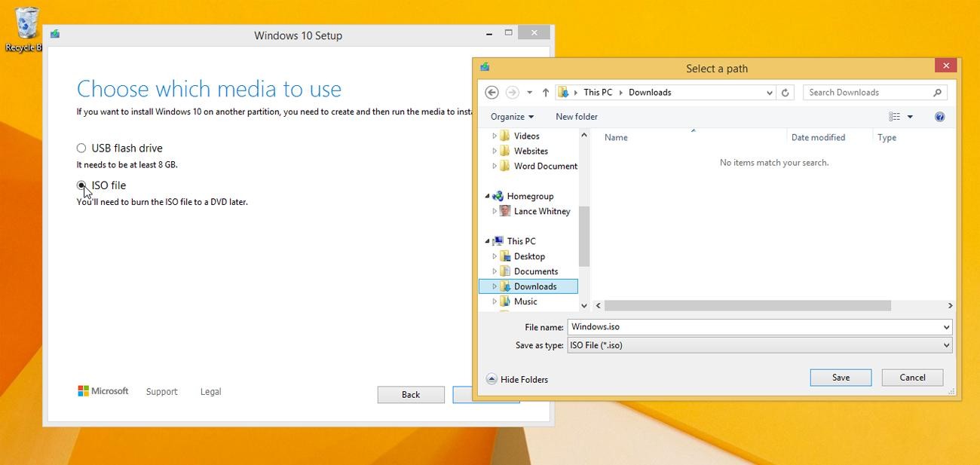Collapse the Homegroup node
Screen dimensions: 980x465
[487, 197]
